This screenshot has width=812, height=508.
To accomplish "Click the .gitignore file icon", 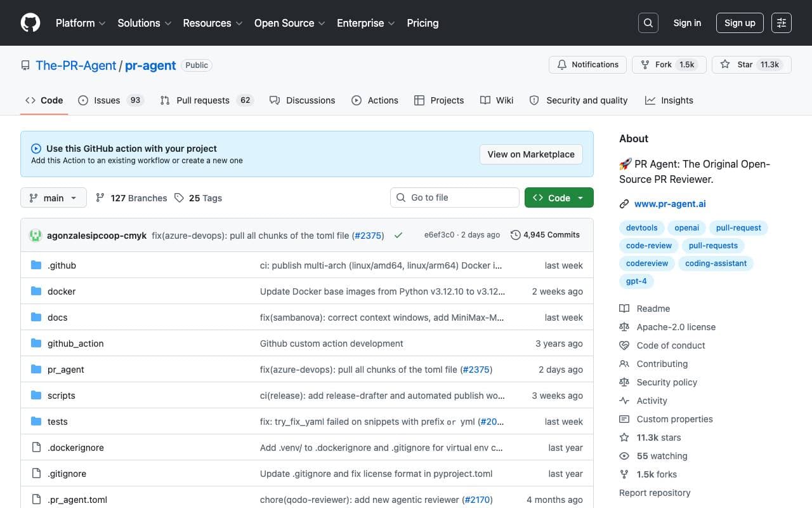I will (36, 474).
